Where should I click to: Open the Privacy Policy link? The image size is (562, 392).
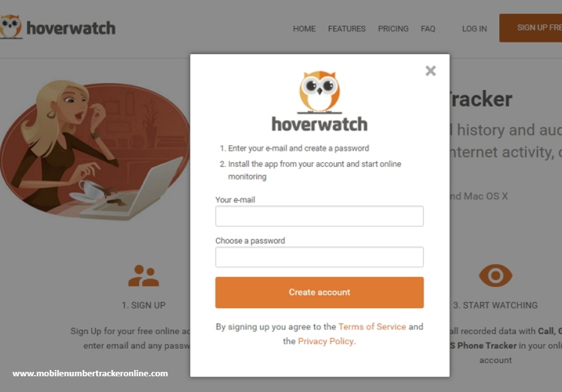click(326, 341)
